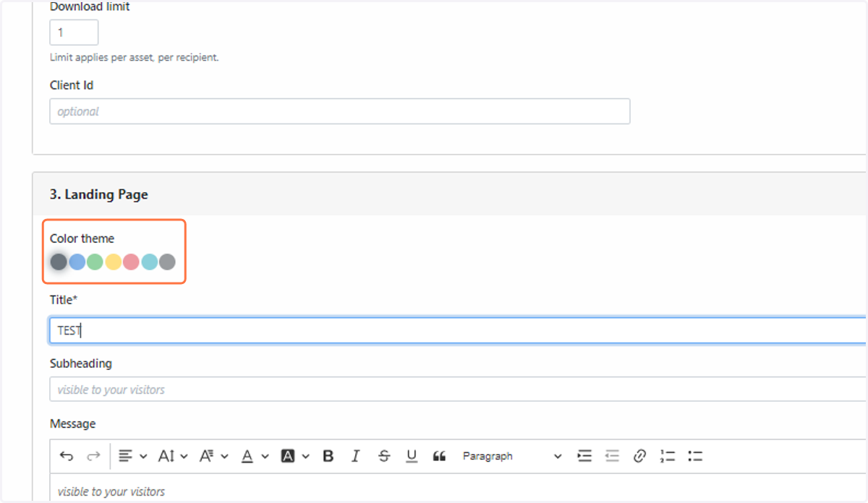Select the green color theme
This screenshot has height=503, width=868.
[95, 262]
